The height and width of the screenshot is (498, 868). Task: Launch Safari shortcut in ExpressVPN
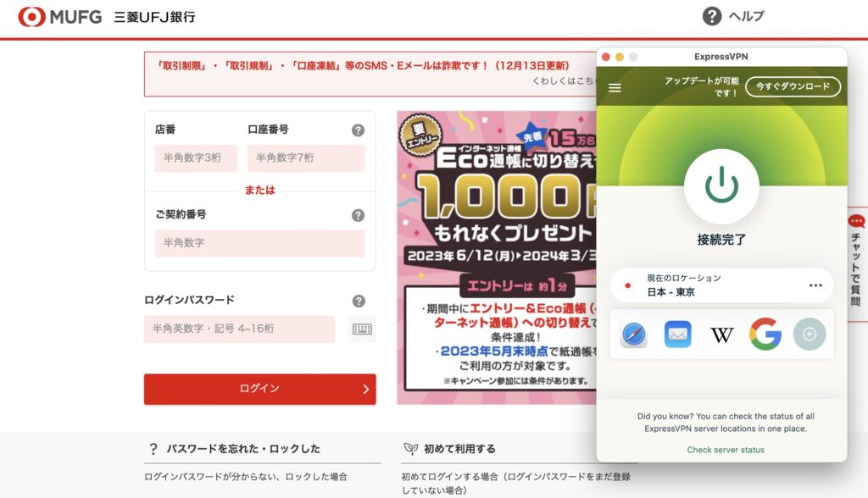634,335
